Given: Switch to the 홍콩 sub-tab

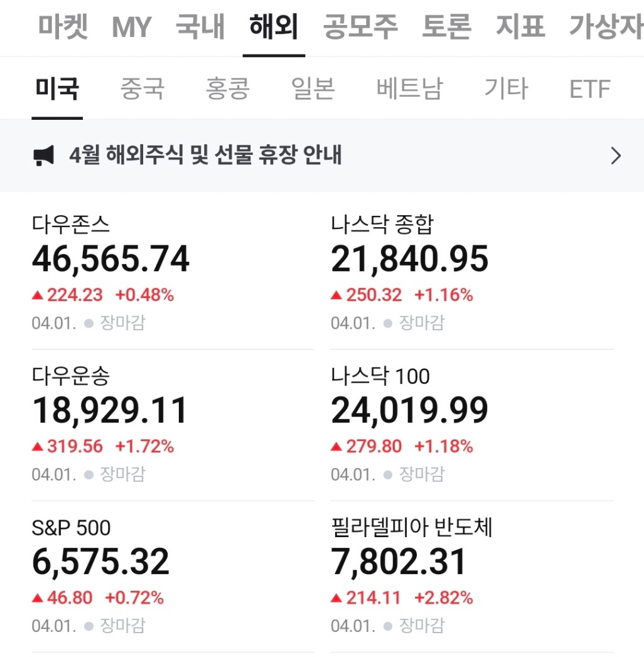Looking at the screenshot, I should point(228,89).
